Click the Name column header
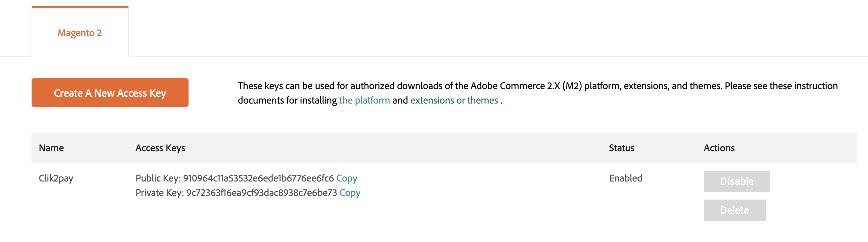 [51, 148]
